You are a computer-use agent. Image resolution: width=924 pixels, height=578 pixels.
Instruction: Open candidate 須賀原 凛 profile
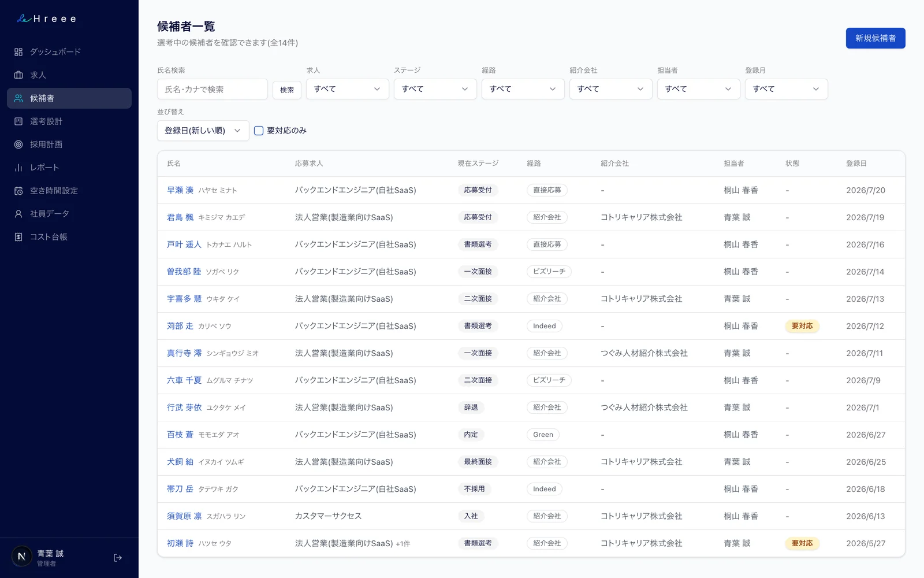tap(184, 516)
